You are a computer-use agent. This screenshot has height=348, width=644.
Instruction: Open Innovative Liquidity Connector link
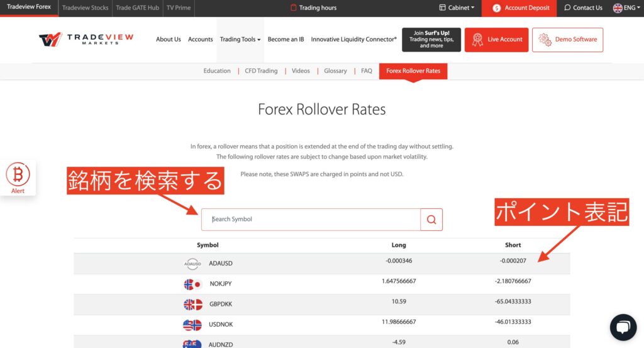353,40
